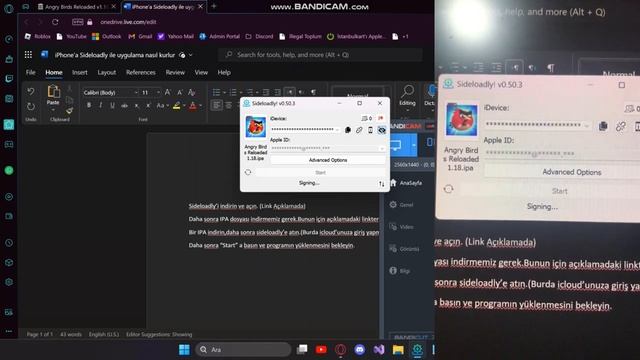Toggle Strikethrough formatting in Word

(x=124, y=106)
